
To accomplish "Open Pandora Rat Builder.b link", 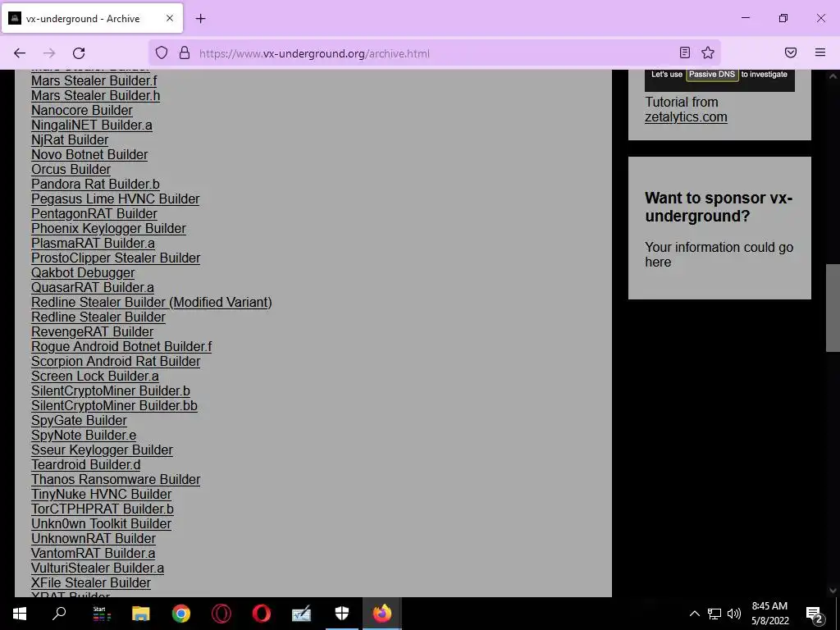I will 95,185.
